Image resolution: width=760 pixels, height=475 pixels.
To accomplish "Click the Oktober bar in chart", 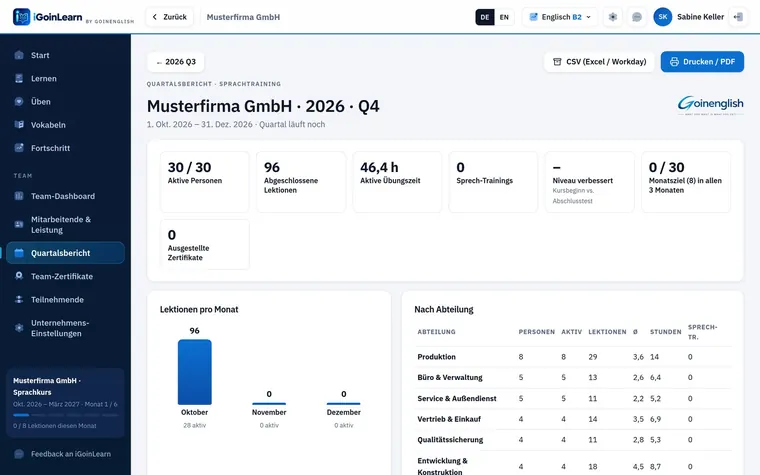I will pyautogui.click(x=194, y=372).
